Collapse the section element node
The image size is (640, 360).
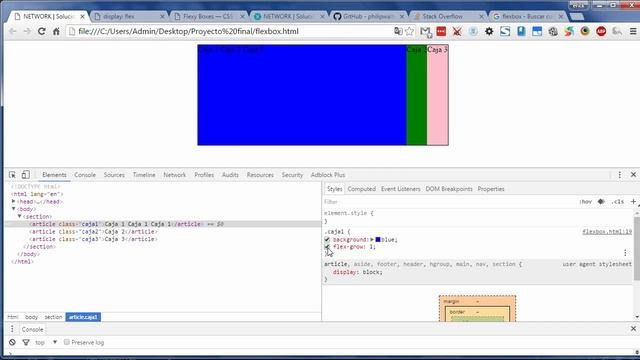19,216
